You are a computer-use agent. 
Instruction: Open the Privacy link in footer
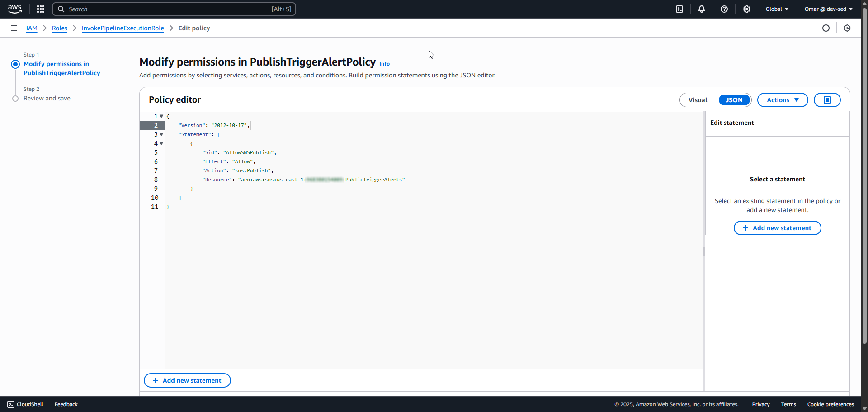pos(761,404)
